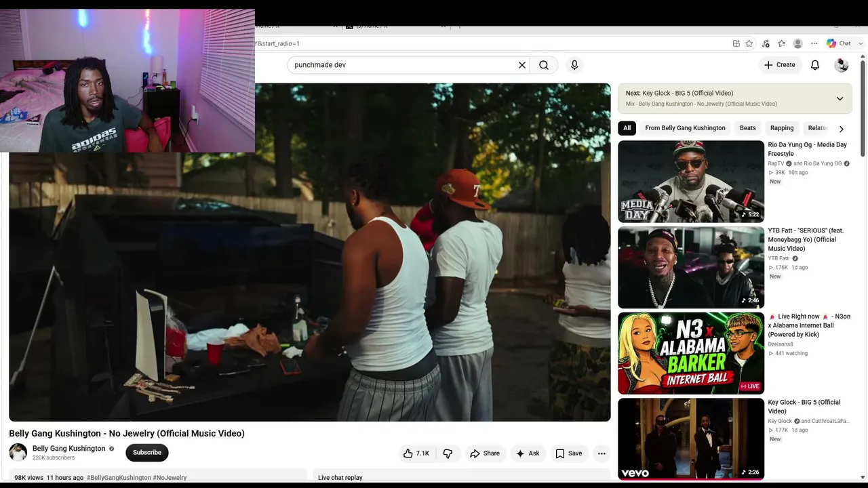Open the Key Glock BIG 5 thumbnail
This screenshot has width=868, height=488.
point(691,439)
